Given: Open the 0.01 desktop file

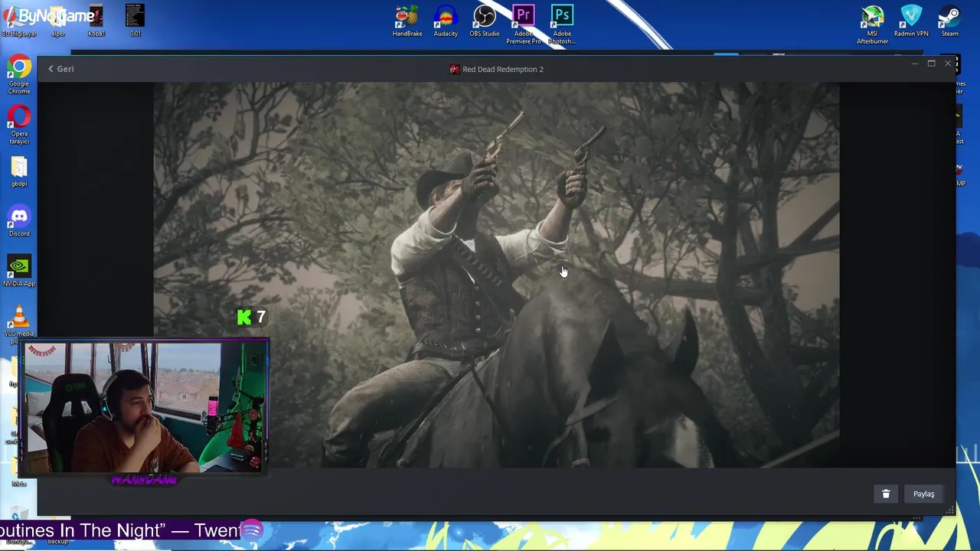Looking at the screenshot, I should (x=135, y=21).
